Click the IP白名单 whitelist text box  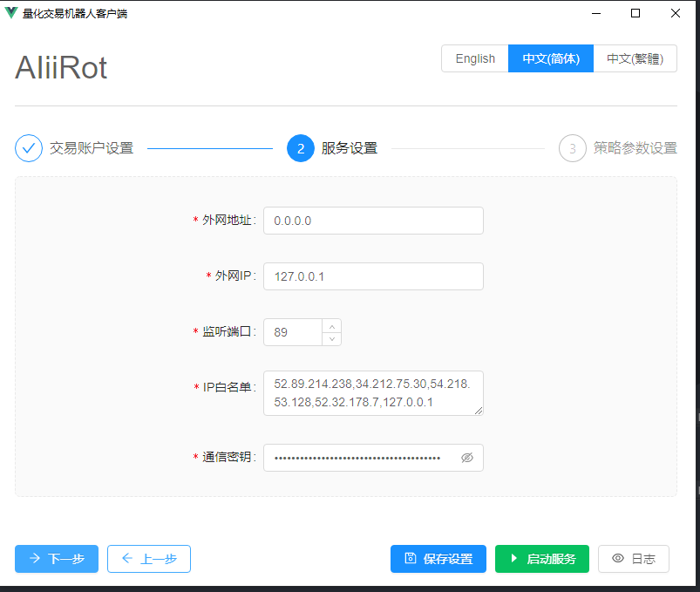pos(373,393)
